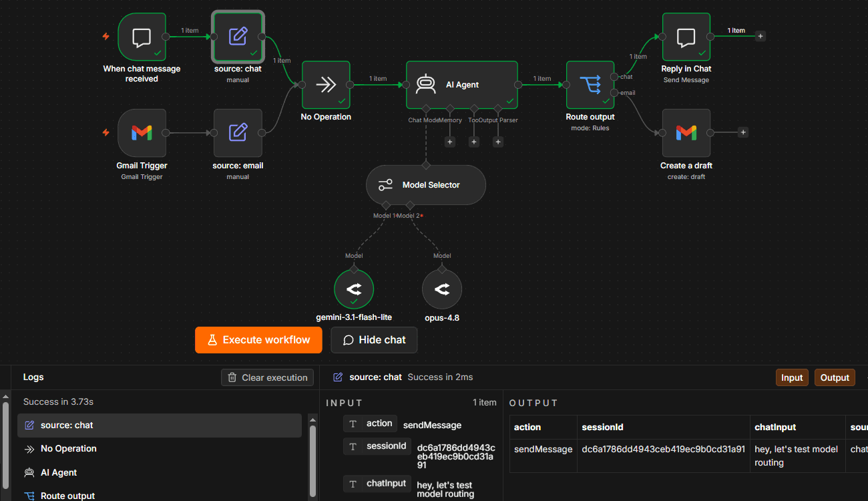This screenshot has height=501, width=868.
Task: Select the opus-4.8 model node
Action: [442, 289]
